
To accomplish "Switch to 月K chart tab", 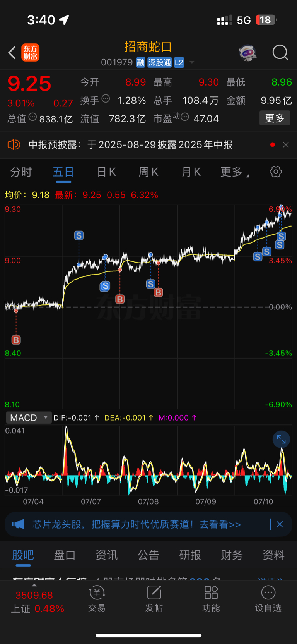I will click(191, 172).
